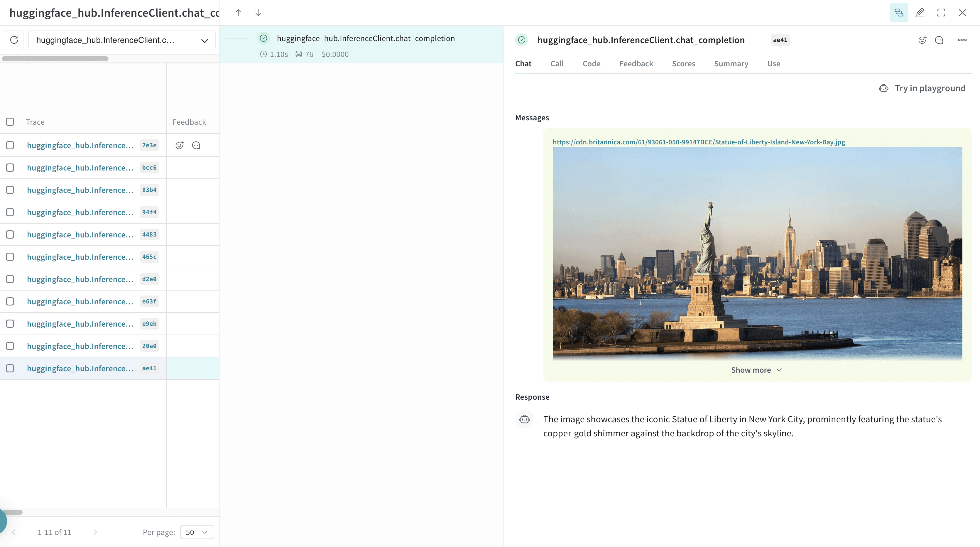The image size is (980, 547).
Task: Open the Use tab
Action: (x=773, y=63)
